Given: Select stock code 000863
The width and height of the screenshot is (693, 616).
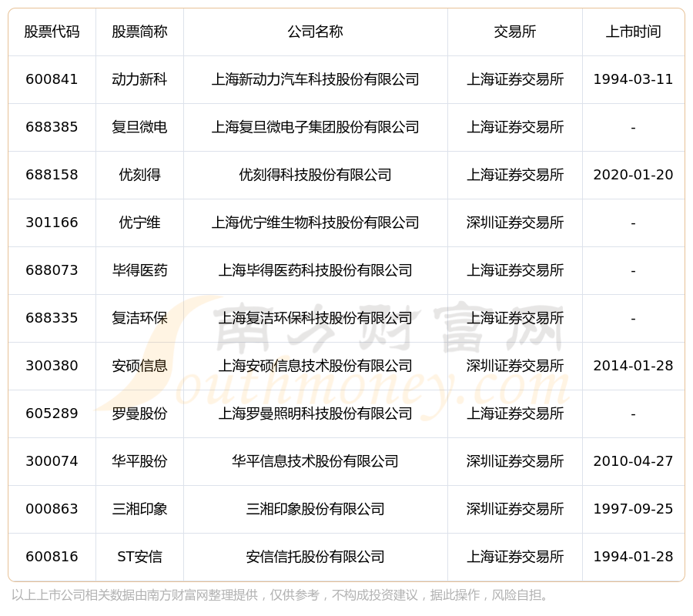Looking at the screenshot, I should pos(52,509).
